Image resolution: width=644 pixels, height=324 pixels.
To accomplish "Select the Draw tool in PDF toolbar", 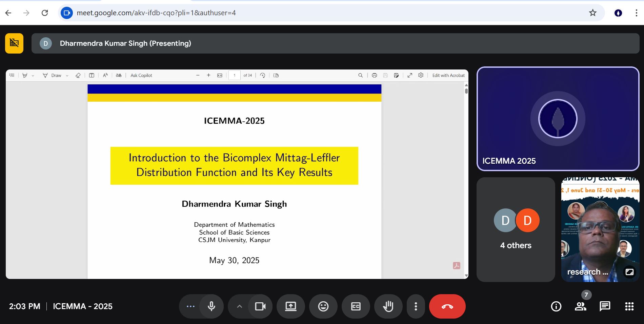I will pyautogui.click(x=52, y=75).
